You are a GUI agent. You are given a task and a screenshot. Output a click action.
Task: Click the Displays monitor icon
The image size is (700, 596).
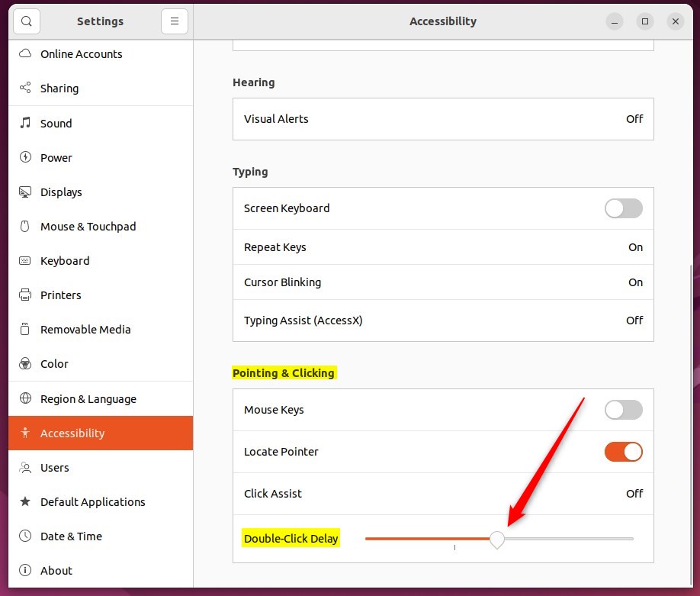(24, 192)
